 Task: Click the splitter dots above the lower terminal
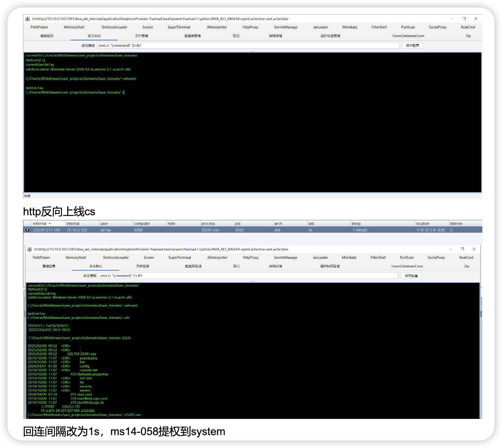pyautogui.click(x=253, y=281)
